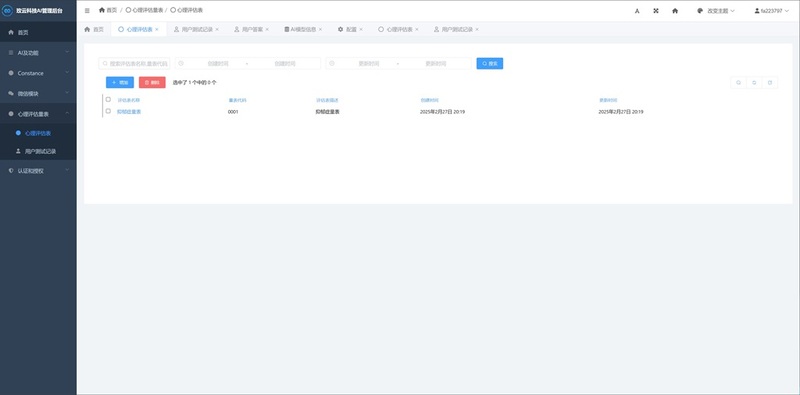Click the shield icon beside 认证和授权
The image size is (800, 395).
(x=11, y=170)
